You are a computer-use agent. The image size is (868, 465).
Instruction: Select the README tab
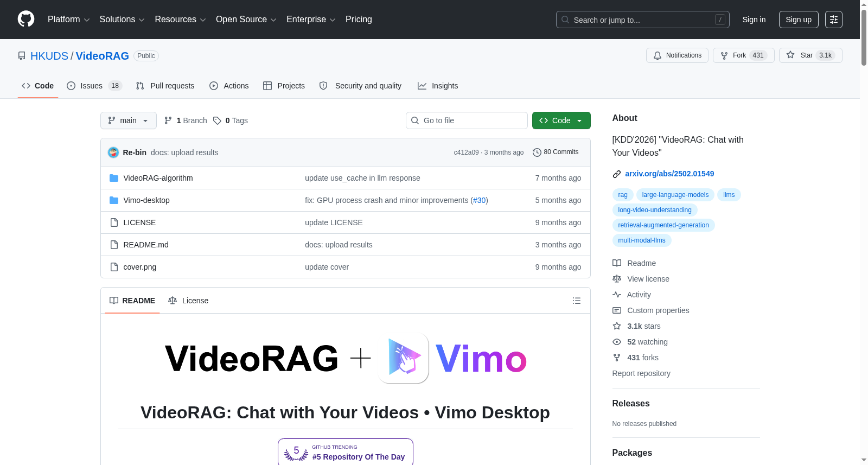coord(132,301)
